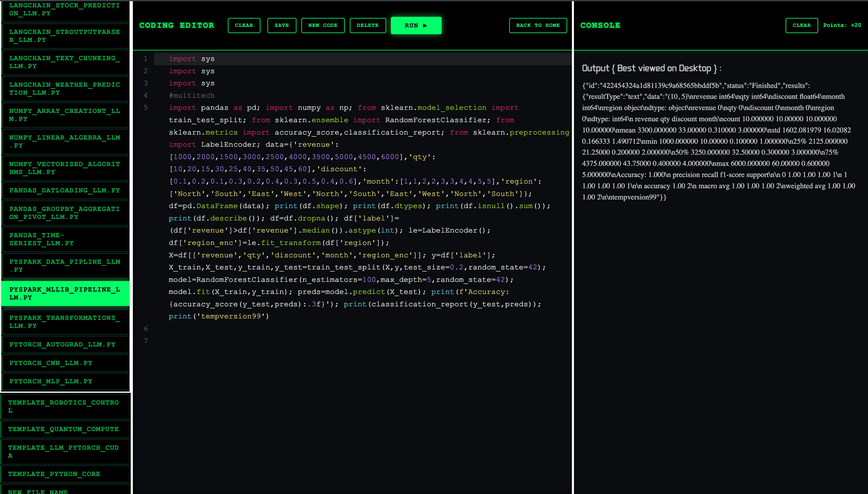Open LANGCHAIN_STROUTPUTPARSER_LLM.PY file
Screen dimensions: 868x494
(x=66, y=36)
